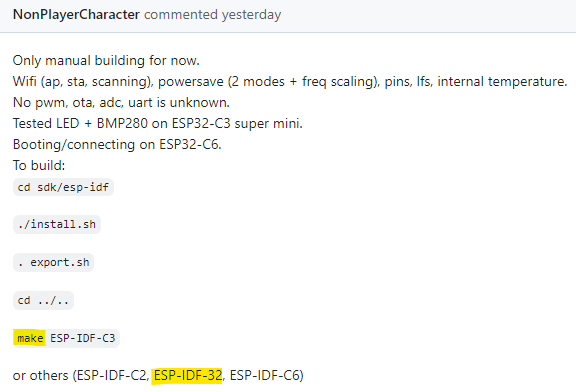The height and width of the screenshot is (392, 576).
Task: Click the "To build:" text line
Action: pyautogui.click(x=39, y=165)
